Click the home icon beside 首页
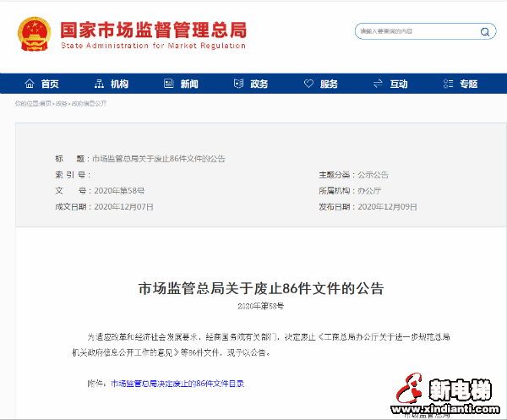 30,84
